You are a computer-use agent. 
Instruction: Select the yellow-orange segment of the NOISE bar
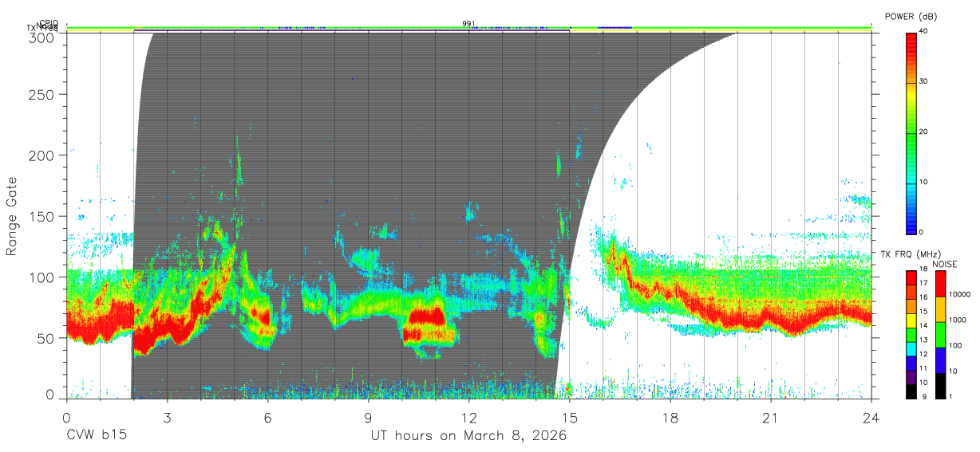[940, 309]
